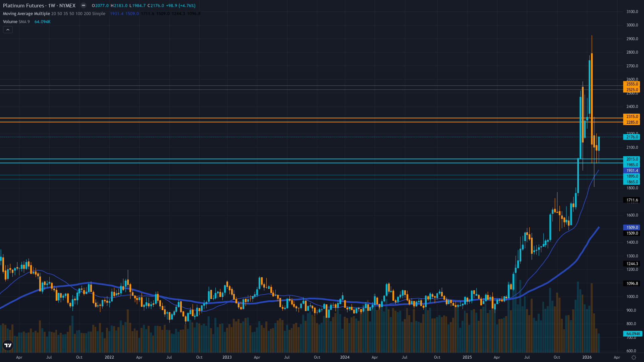Click the 1985.0 teal price label
The height and width of the screenshot is (362, 644).
(x=632, y=165)
